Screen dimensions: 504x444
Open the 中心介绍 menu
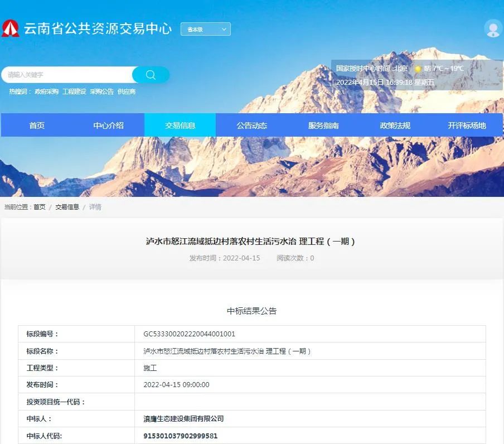[x=108, y=125]
